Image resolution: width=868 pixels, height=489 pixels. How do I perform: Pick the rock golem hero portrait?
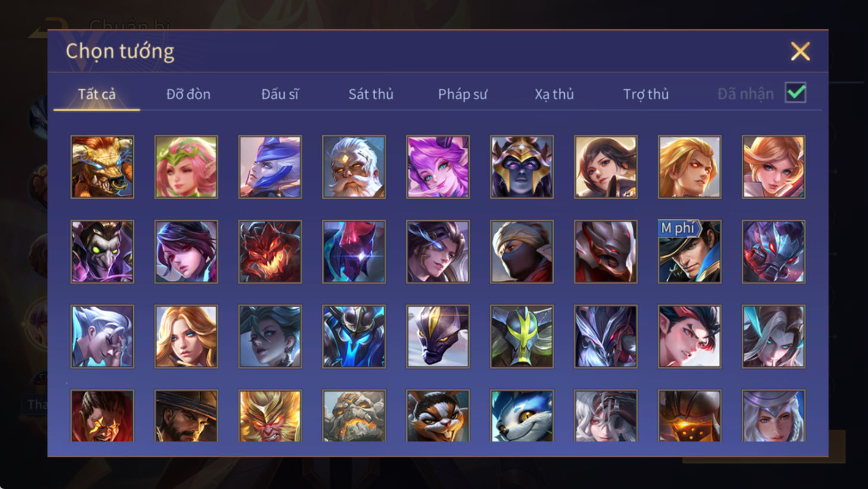354,416
